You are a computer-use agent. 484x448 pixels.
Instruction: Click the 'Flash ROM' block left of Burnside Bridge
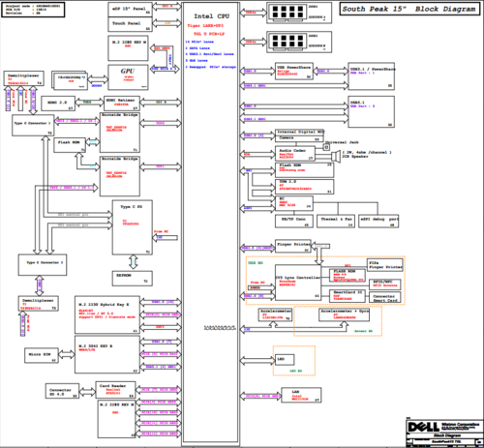click(x=70, y=145)
